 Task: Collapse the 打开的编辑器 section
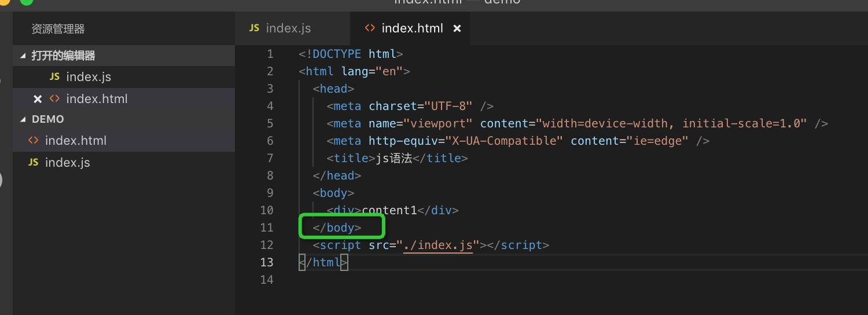coord(124,56)
